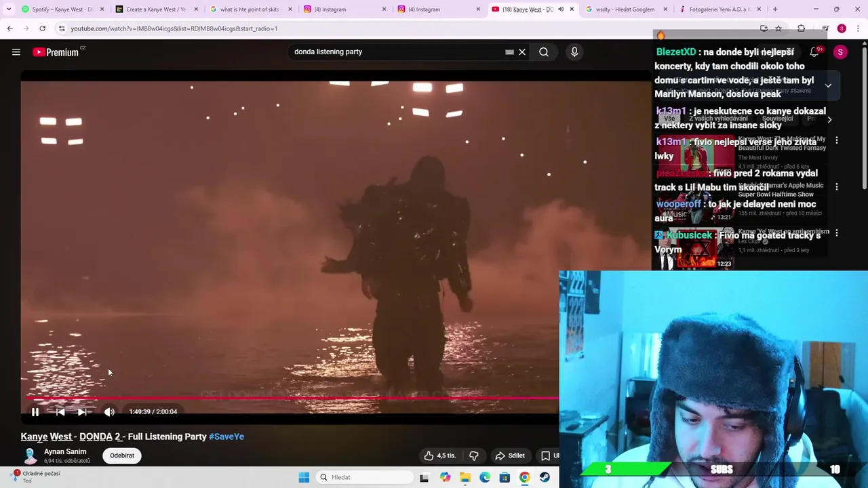This screenshot has height=488, width=868.
Task: Open options for Super Bowl Halftime Show video
Action: click(837, 186)
